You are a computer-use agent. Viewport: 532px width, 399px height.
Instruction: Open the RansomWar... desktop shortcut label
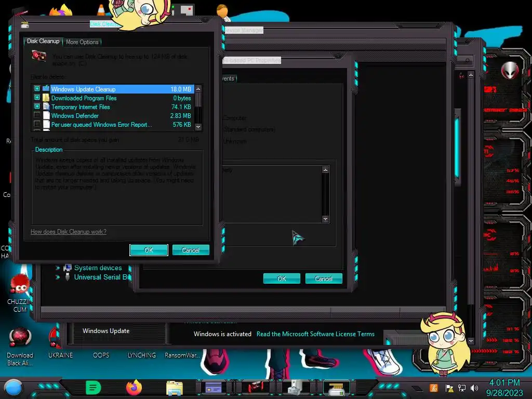coord(182,355)
